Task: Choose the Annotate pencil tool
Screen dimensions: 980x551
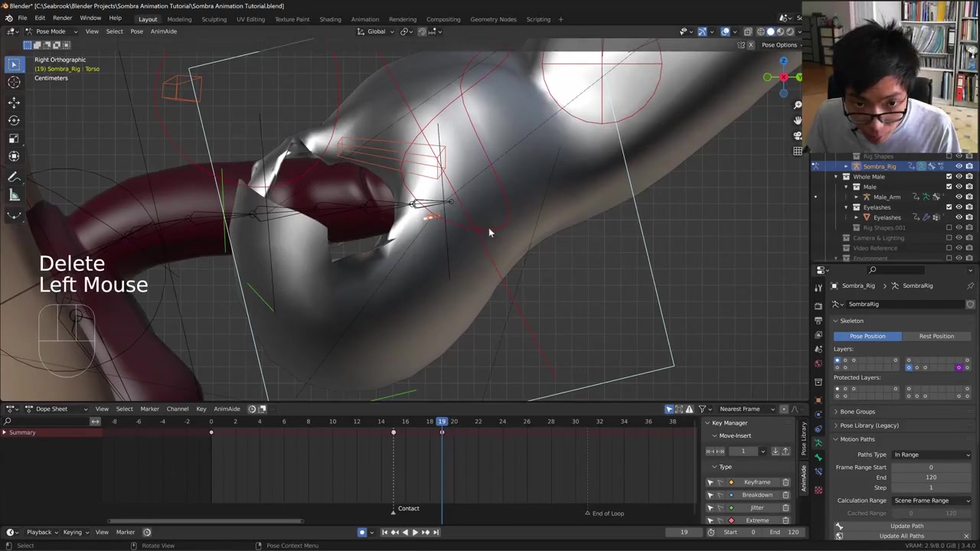Action: click(14, 177)
